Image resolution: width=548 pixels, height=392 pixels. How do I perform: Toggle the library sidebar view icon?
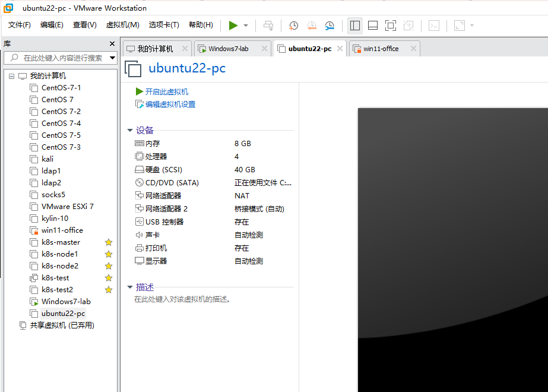click(354, 26)
